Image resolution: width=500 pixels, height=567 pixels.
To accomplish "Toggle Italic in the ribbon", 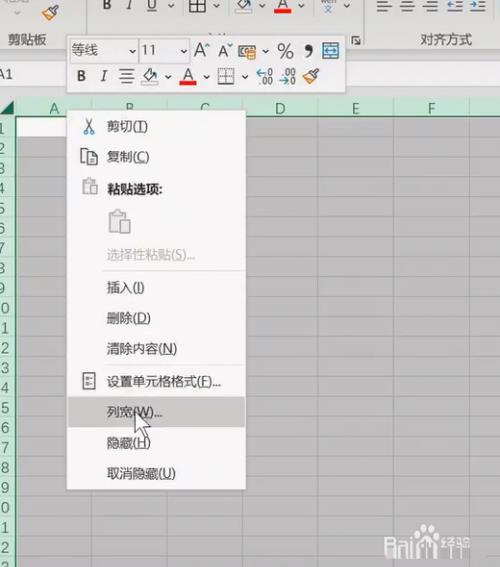I will [129, 5].
